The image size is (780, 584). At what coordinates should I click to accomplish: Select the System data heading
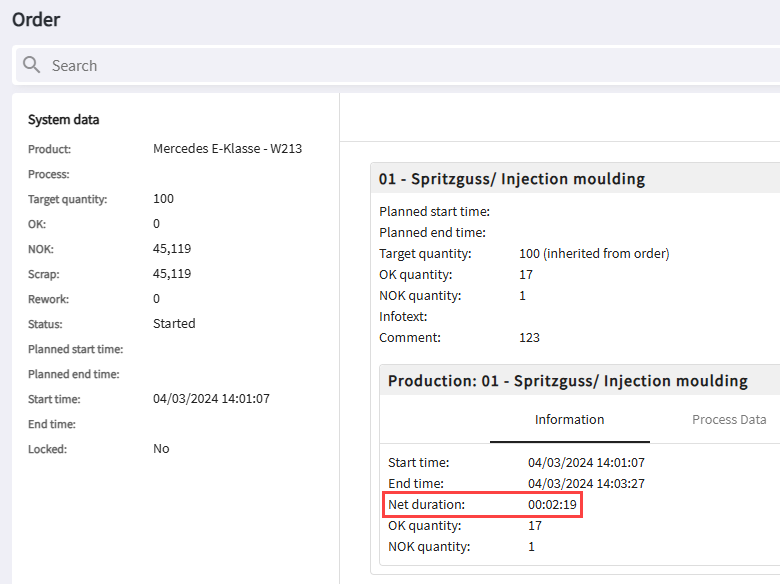coord(63,120)
